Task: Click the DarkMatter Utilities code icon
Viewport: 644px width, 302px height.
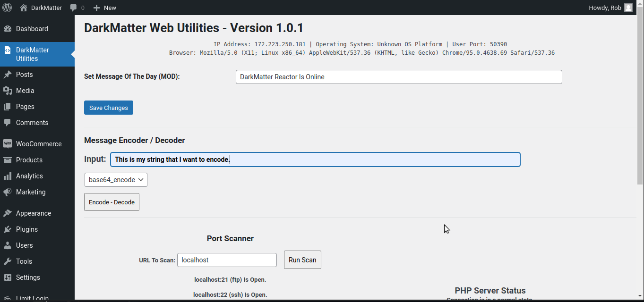Action: tap(7, 50)
